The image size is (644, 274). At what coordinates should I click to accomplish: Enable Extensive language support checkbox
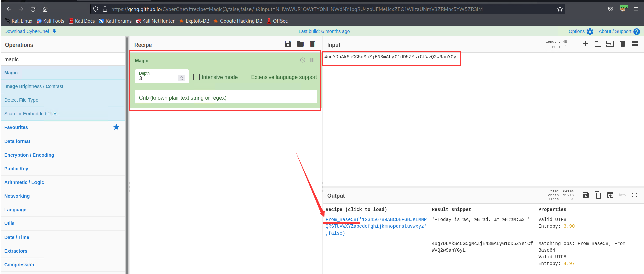[x=246, y=77]
